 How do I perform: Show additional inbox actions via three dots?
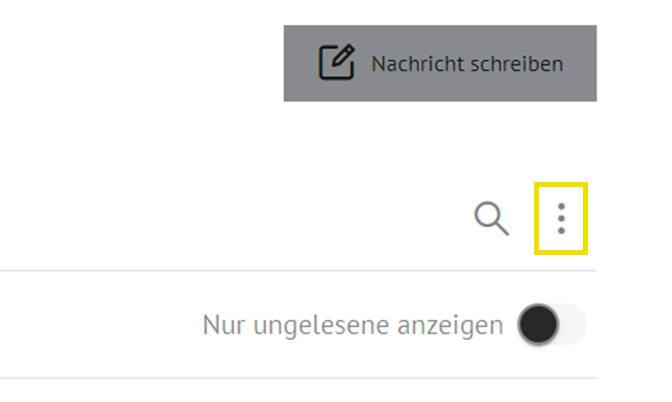(561, 219)
